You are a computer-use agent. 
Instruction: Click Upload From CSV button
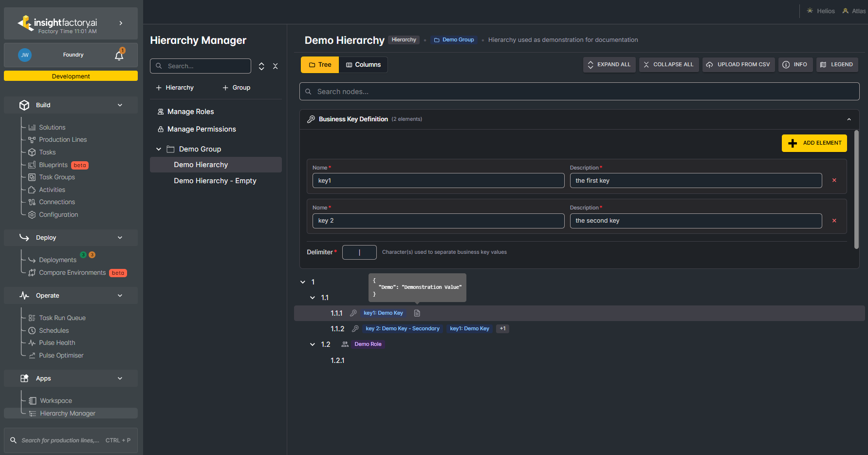pyautogui.click(x=739, y=65)
